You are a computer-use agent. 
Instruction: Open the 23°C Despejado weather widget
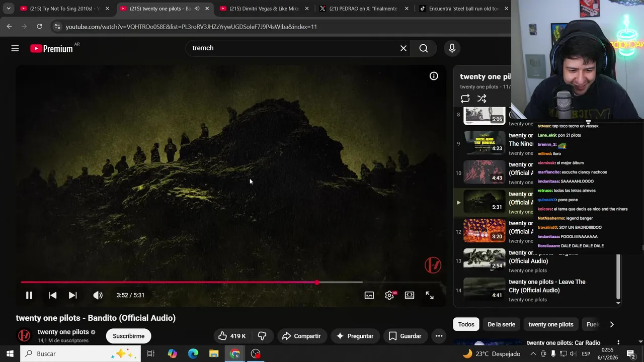click(491, 353)
